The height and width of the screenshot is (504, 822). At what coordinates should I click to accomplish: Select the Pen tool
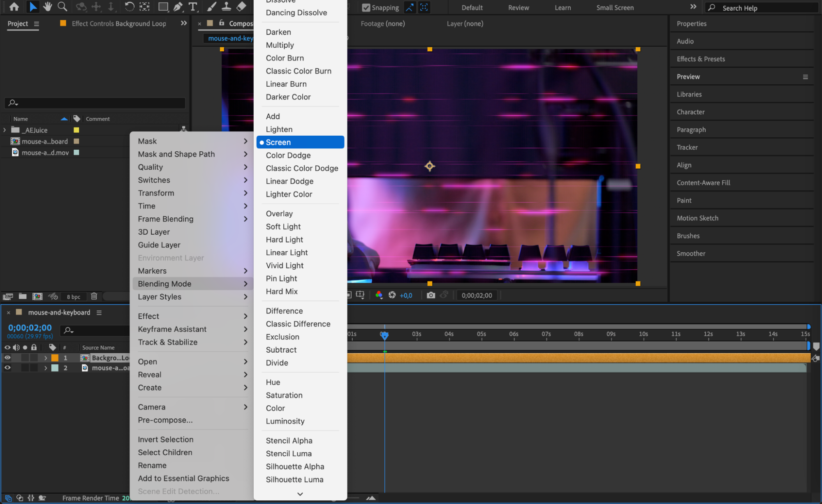click(x=178, y=7)
